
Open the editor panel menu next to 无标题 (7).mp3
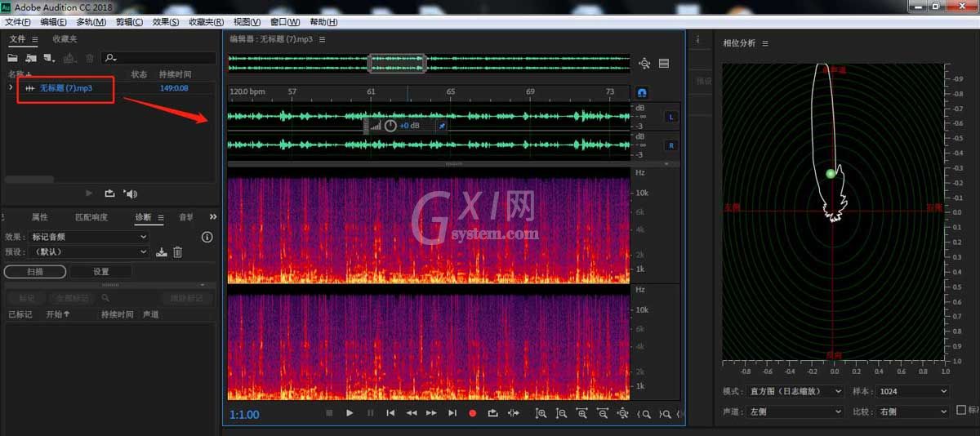(323, 39)
